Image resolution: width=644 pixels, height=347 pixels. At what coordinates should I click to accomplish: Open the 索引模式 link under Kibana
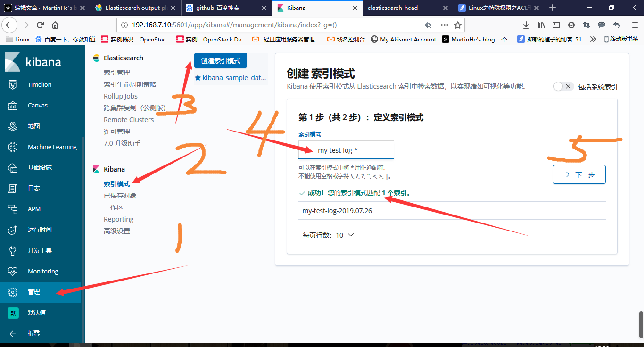(x=116, y=184)
